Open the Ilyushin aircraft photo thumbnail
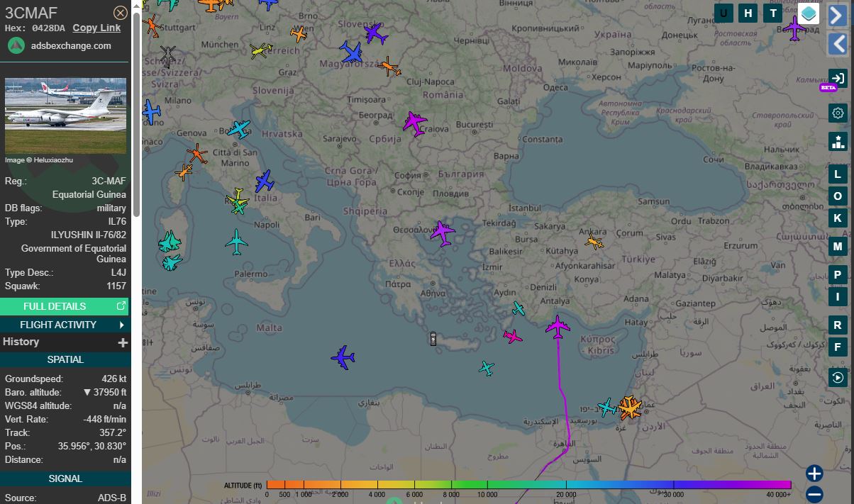854x504 pixels. click(x=65, y=116)
